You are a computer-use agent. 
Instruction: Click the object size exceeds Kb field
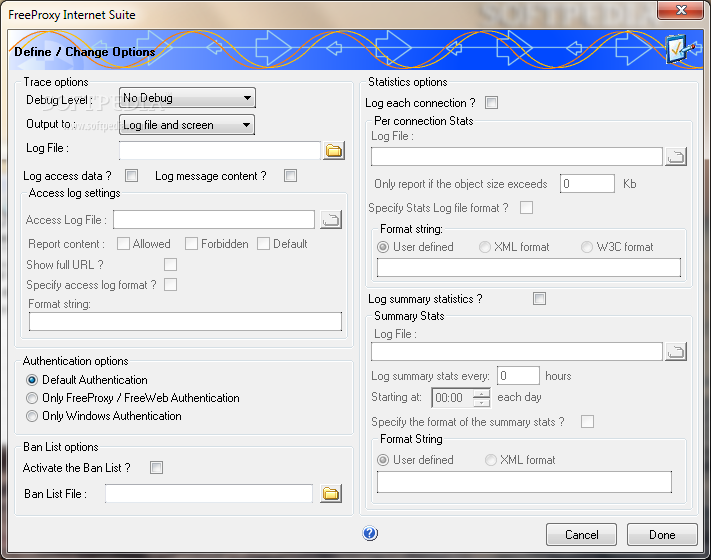point(587,184)
